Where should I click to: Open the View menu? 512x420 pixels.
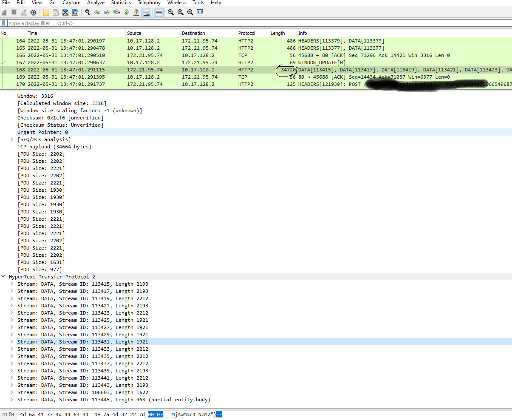coord(37,3)
